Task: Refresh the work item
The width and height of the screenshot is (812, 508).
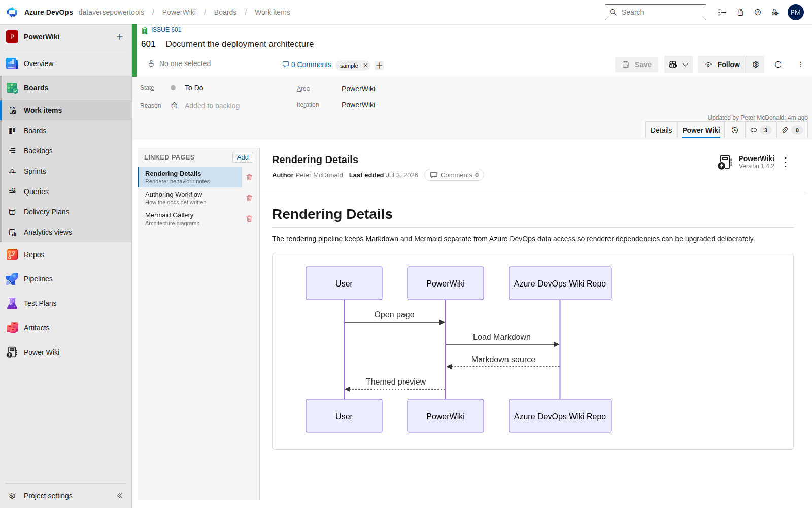Action: pos(778,65)
